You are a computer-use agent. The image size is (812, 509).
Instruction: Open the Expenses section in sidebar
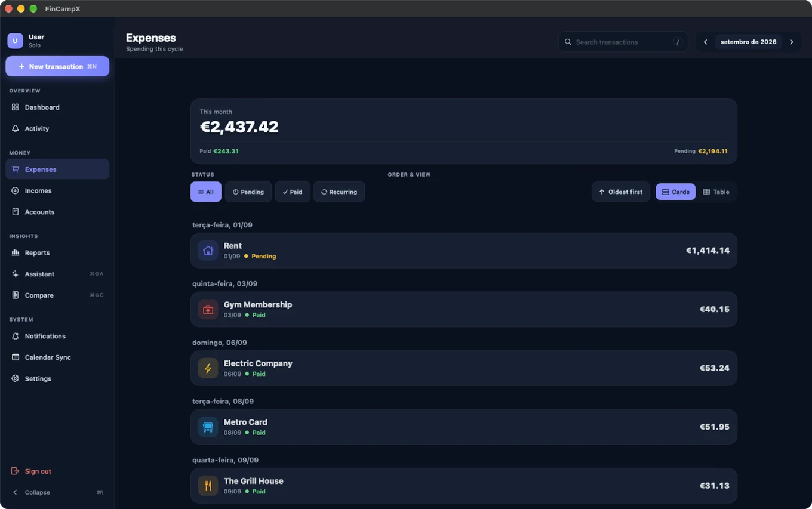click(x=57, y=169)
